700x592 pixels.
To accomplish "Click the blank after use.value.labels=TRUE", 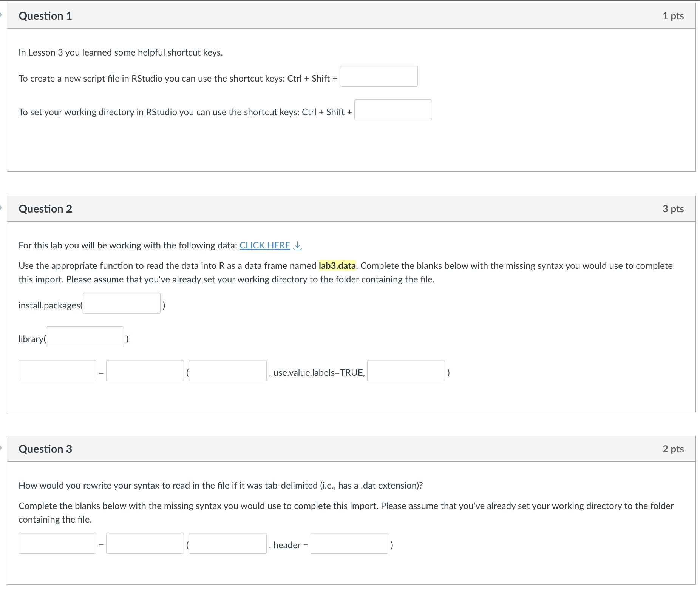I will 406,370.
